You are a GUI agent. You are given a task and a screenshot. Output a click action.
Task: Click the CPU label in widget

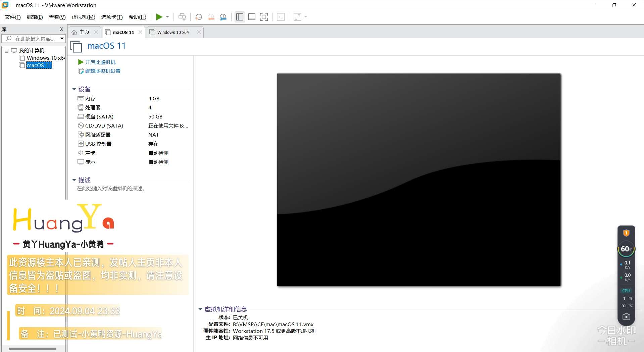pos(626,291)
